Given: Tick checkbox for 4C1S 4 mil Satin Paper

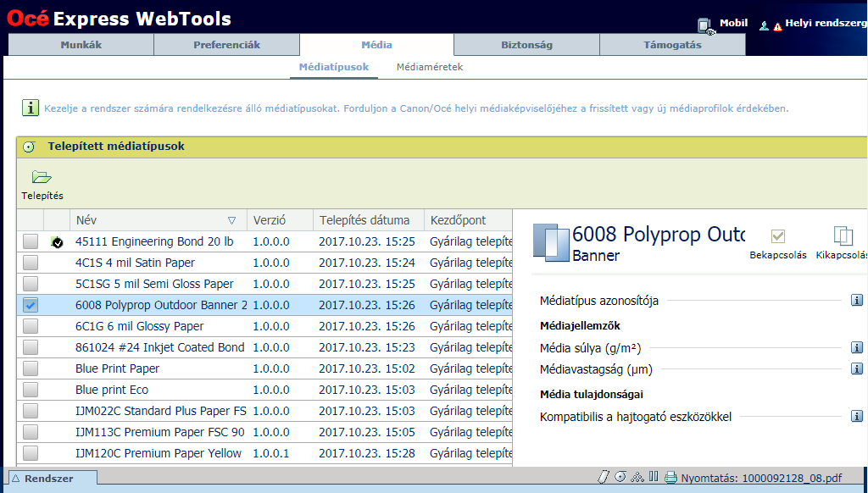Looking at the screenshot, I should click(31, 263).
